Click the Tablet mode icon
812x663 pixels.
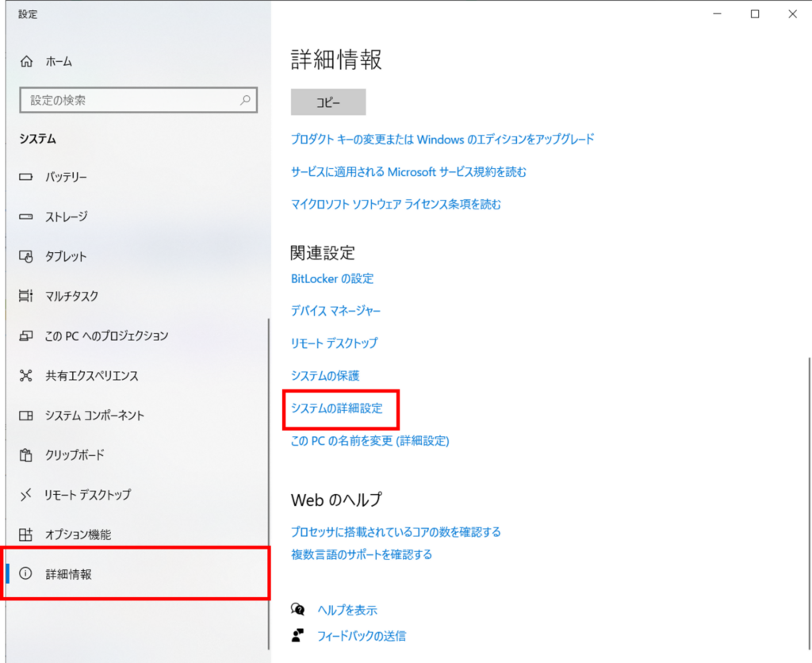pos(26,256)
